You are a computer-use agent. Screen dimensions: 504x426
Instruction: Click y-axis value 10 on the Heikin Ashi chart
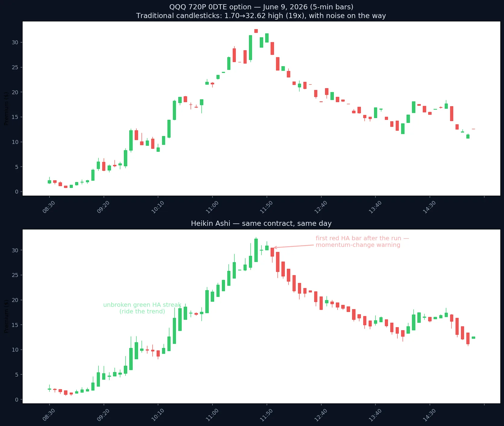tap(15, 350)
